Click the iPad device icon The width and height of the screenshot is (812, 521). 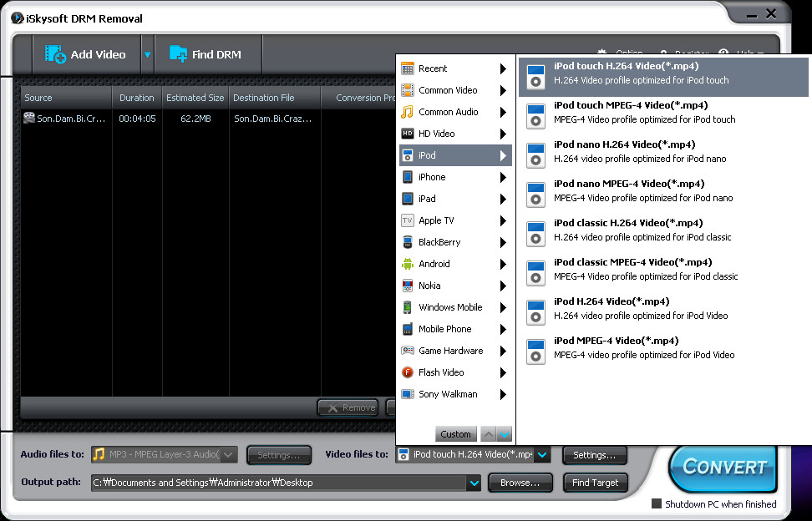click(408, 199)
